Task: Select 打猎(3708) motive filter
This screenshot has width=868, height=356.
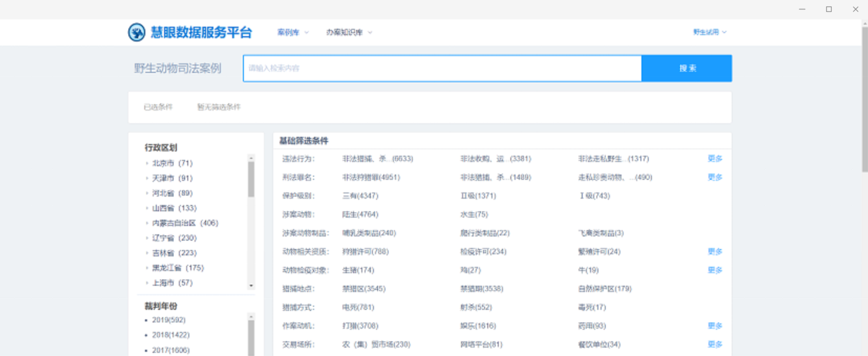Action: coord(360,326)
